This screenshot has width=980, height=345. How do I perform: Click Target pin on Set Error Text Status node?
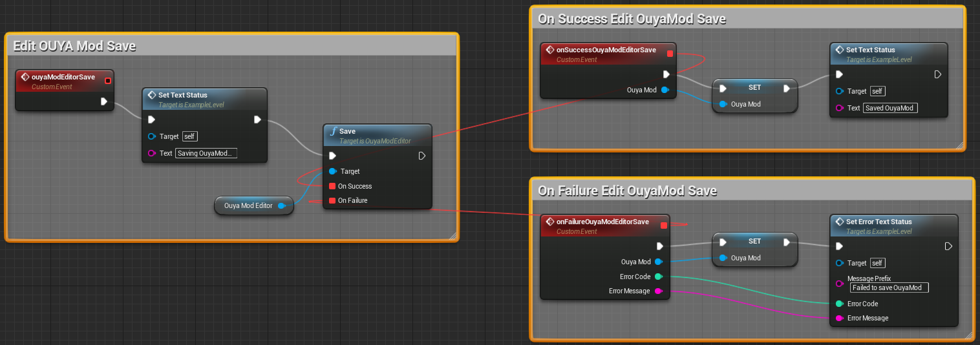coord(840,263)
